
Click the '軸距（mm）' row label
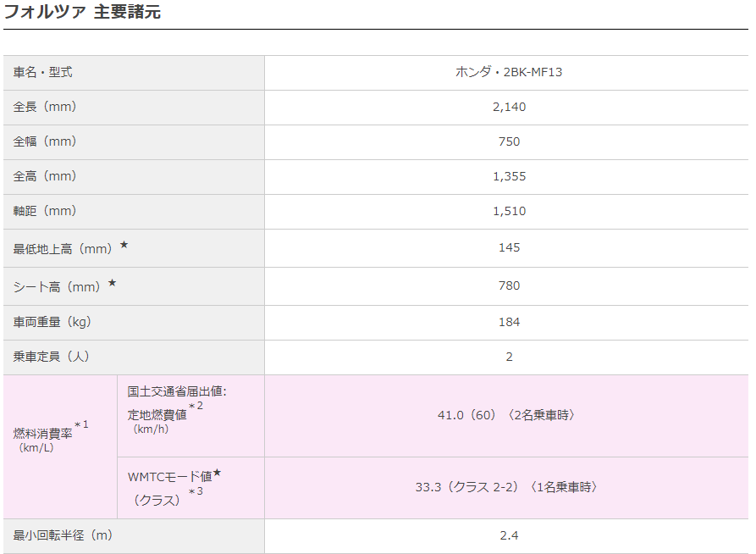tap(45, 211)
